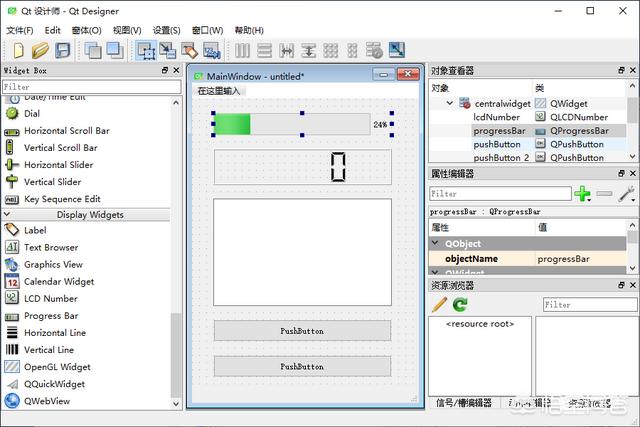Click the Open file folder icon

[40, 50]
